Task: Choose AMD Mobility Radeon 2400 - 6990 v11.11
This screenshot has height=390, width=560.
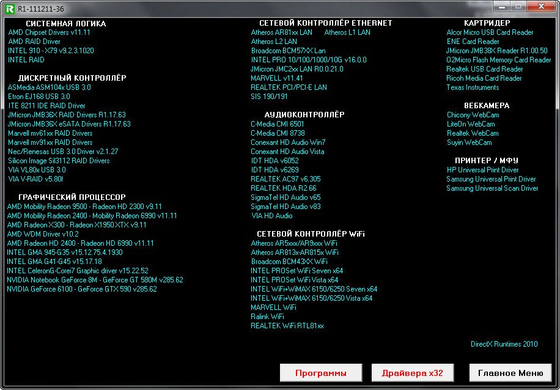Action: point(92,216)
